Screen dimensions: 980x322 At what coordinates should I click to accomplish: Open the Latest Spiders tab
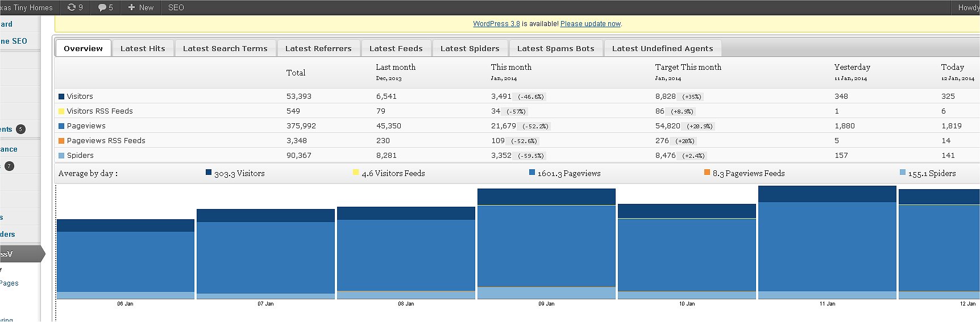coord(470,48)
